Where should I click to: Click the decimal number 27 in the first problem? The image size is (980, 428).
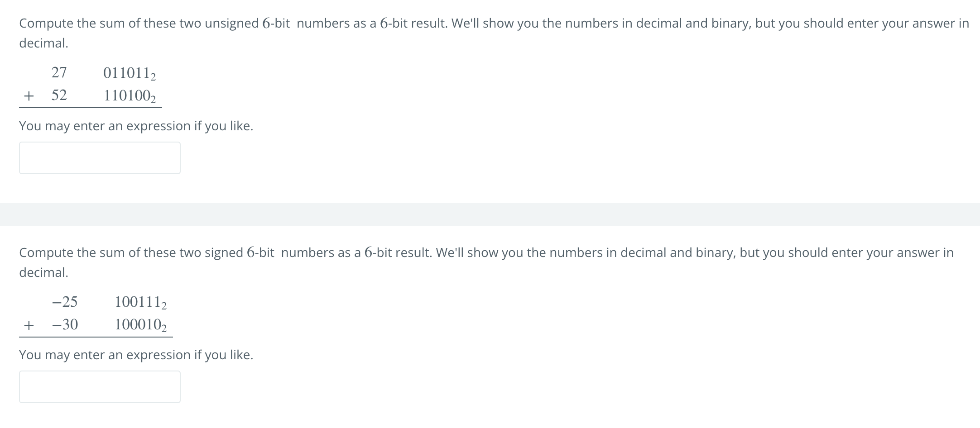(x=58, y=72)
